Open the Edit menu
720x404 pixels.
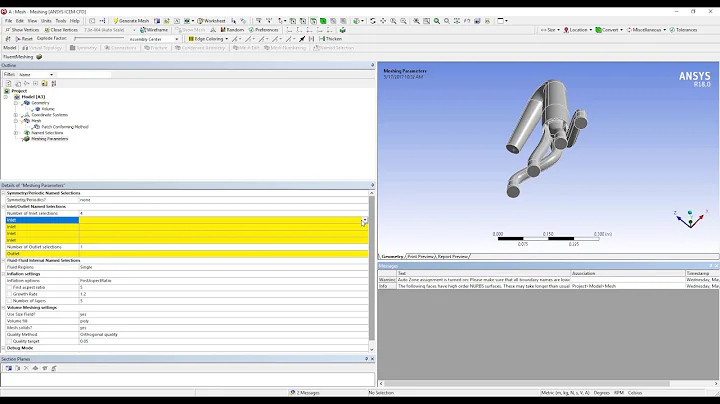tap(20, 21)
